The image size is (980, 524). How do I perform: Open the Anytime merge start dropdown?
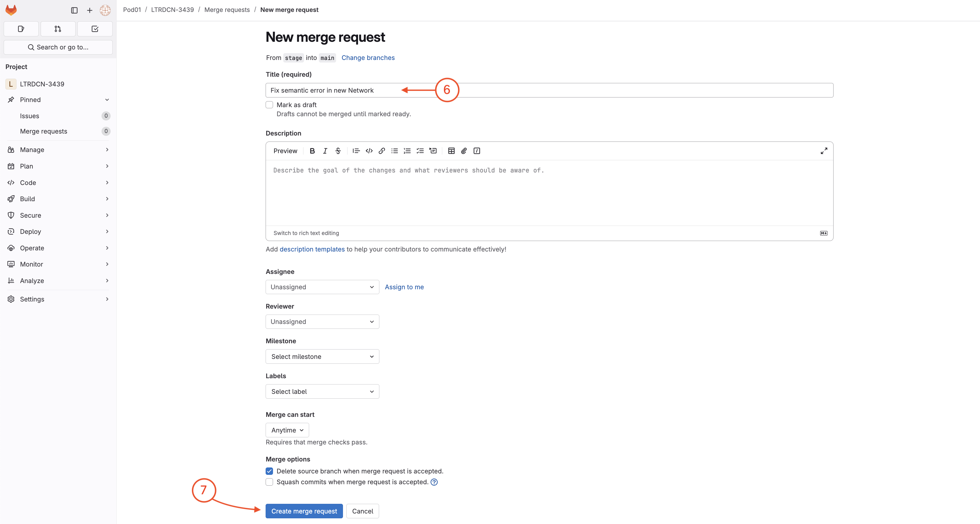287,430
